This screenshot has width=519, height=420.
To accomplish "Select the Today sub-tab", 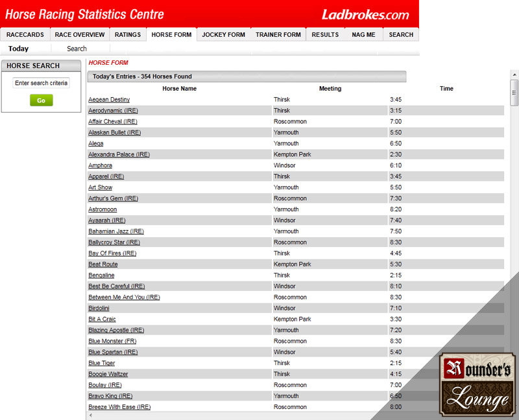I will (19, 49).
